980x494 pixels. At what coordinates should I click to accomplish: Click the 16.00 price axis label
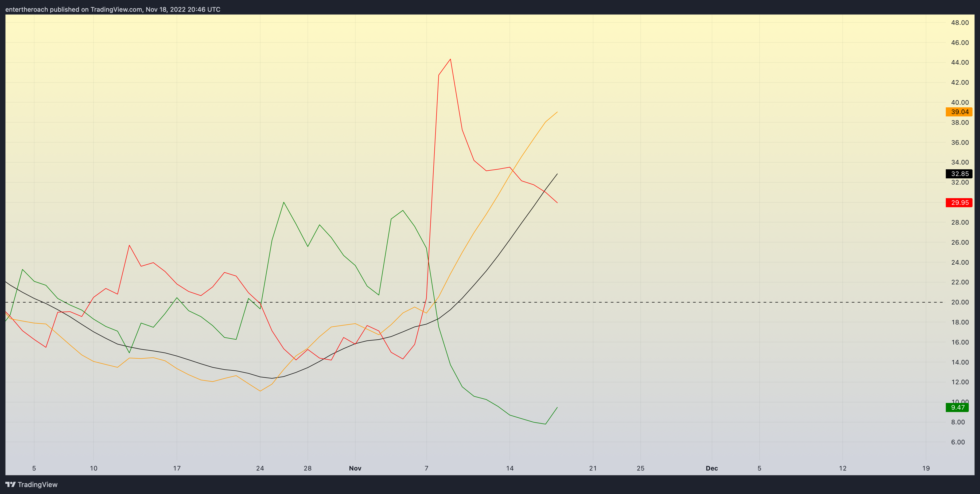pyautogui.click(x=960, y=342)
